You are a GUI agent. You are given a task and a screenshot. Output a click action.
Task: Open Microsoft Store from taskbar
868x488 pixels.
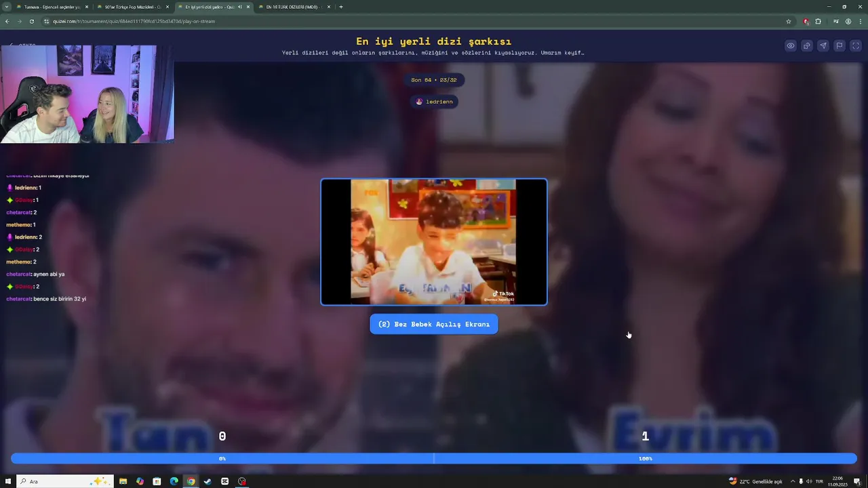(x=157, y=481)
